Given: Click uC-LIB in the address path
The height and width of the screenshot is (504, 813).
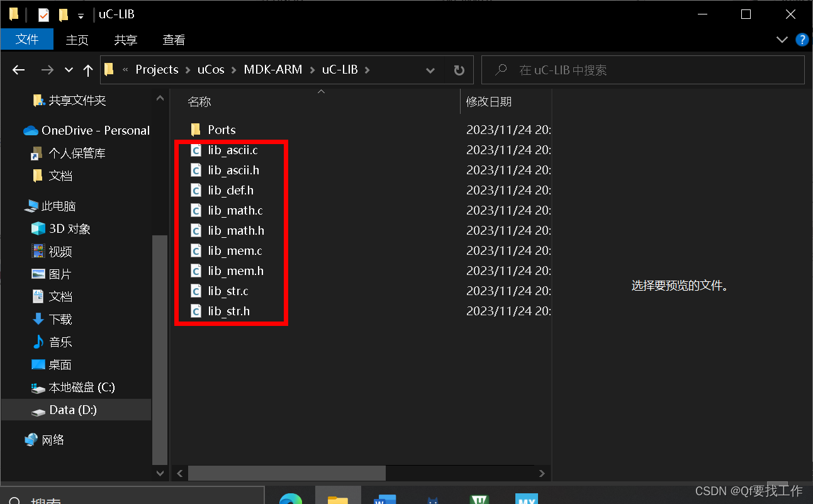Looking at the screenshot, I should tap(340, 70).
